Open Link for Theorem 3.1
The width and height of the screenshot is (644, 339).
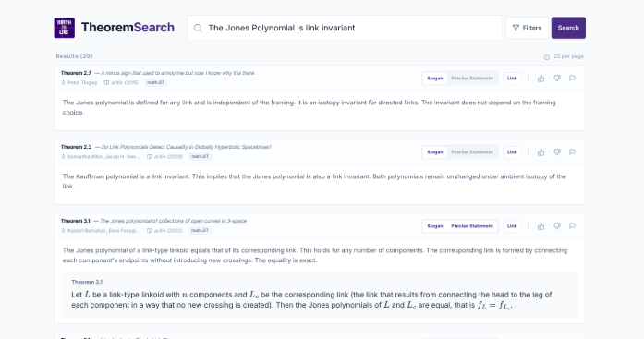click(512, 226)
